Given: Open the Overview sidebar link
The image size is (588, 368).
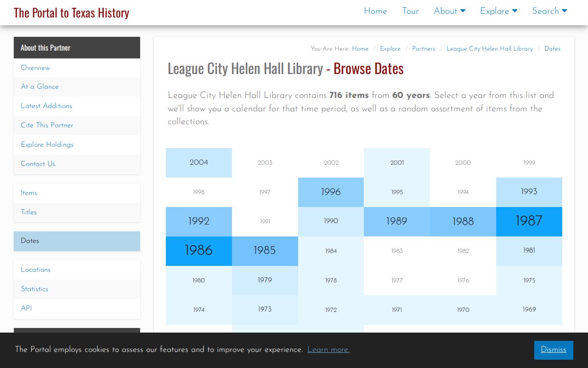Looking at the screenshot, I should (x=77, y=68).
